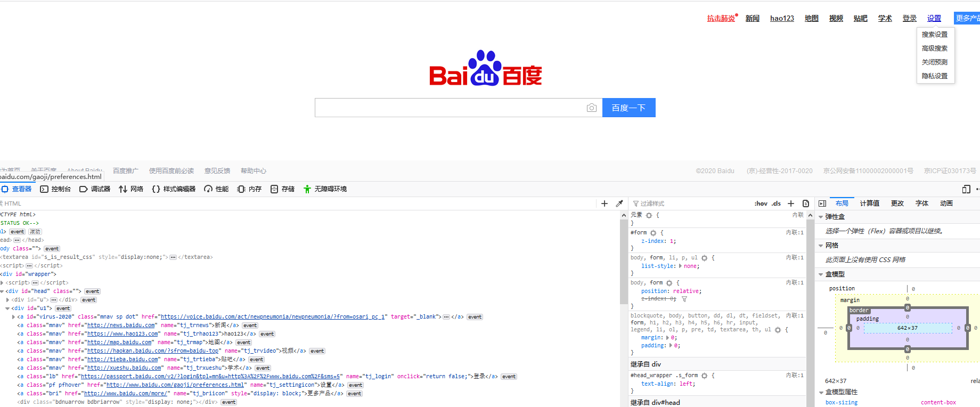Open the hao123 link in top nav

(x=782, y=18)
